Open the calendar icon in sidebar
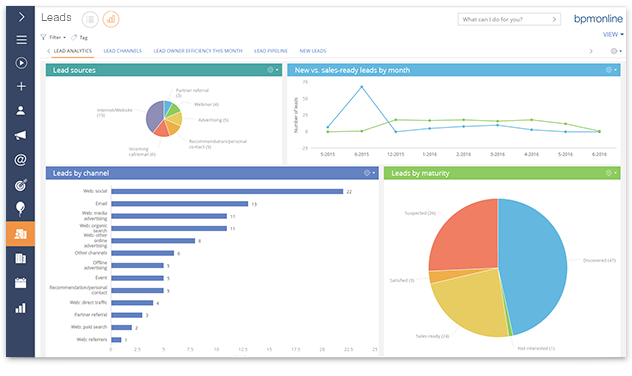The height and width of the screenshot is (376, 632). 21,283
